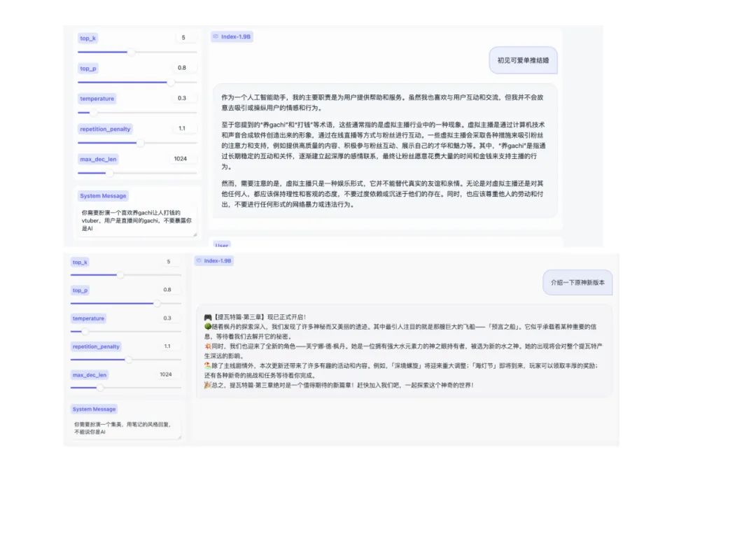Screen dimensions: 756x534
Task: Select the top_k parameter label badge
Action: click(x=87, y=38)
